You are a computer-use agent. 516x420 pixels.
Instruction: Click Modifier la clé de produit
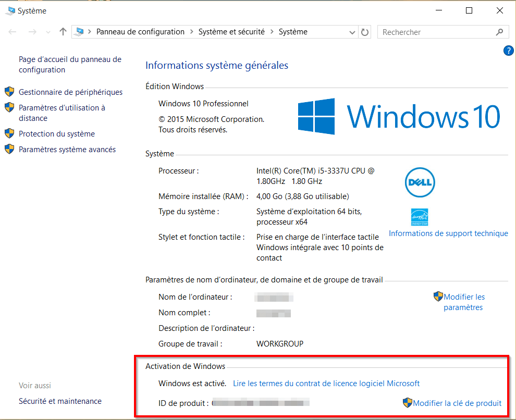click(x=457, y=403)
